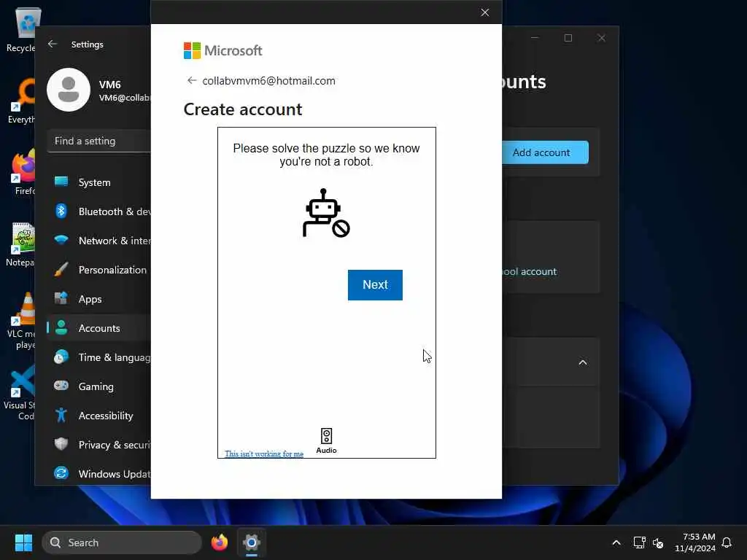Close the Create account dialog
The image size is (747, 560).
(x=485, y=12)
